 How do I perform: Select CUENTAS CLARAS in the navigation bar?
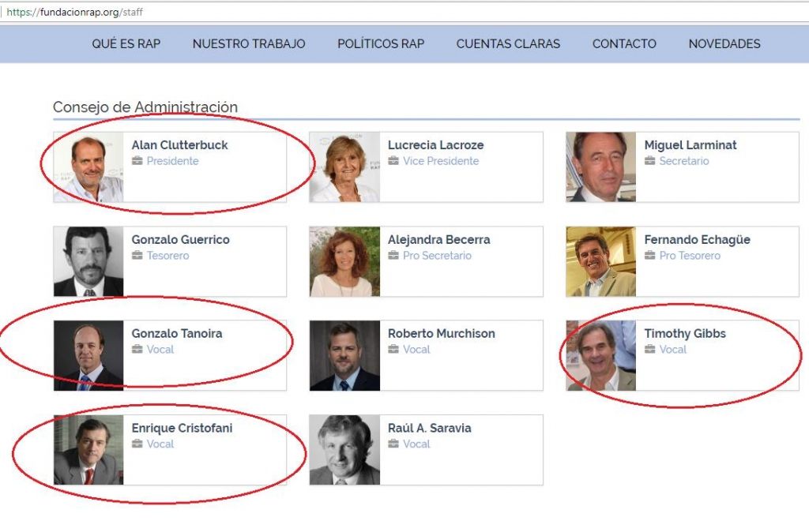(508, 44)
